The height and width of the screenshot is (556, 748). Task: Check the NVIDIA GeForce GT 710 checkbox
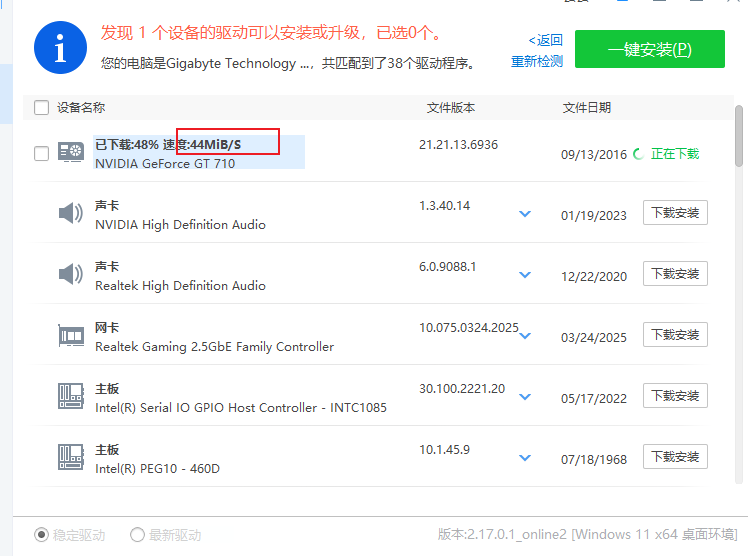pyautogui.click(x=41, y=153)
